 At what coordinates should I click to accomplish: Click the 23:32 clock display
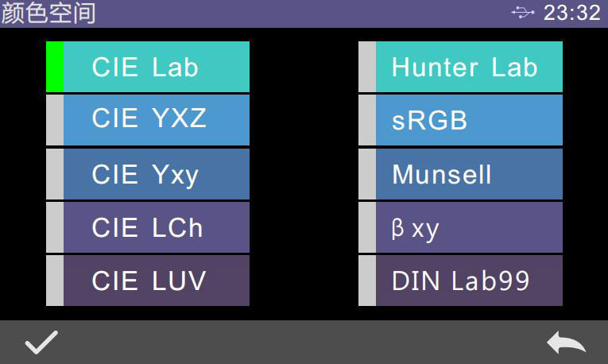point(571,13)
